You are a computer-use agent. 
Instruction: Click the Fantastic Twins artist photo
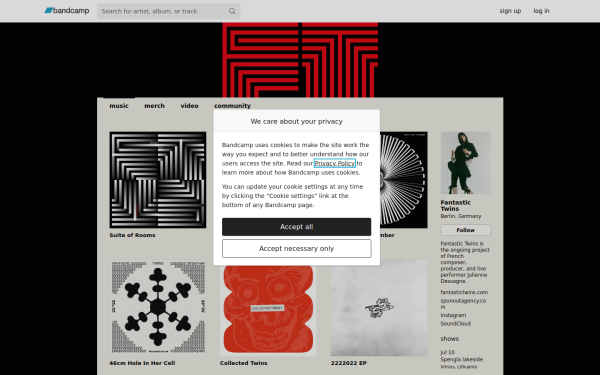point(465,163)
